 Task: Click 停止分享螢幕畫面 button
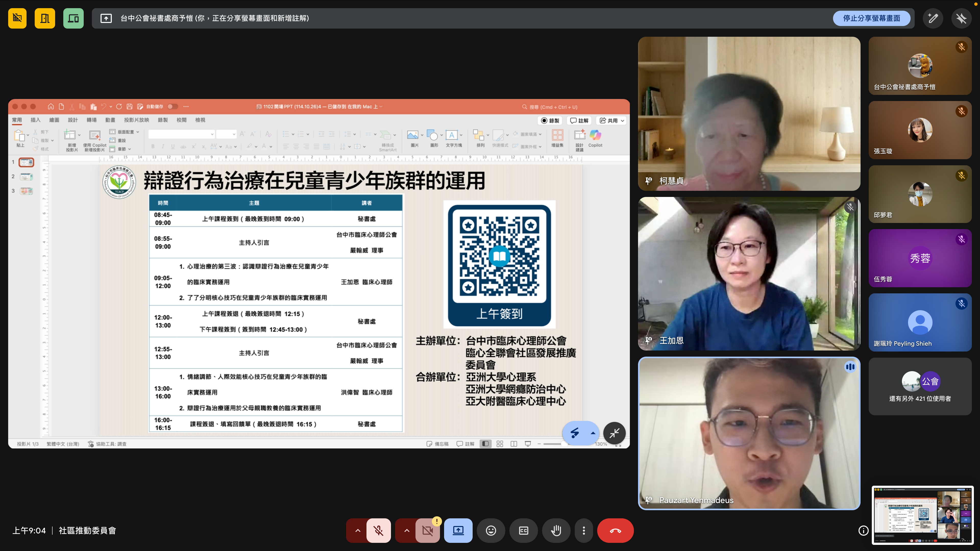tap(871, 18)
